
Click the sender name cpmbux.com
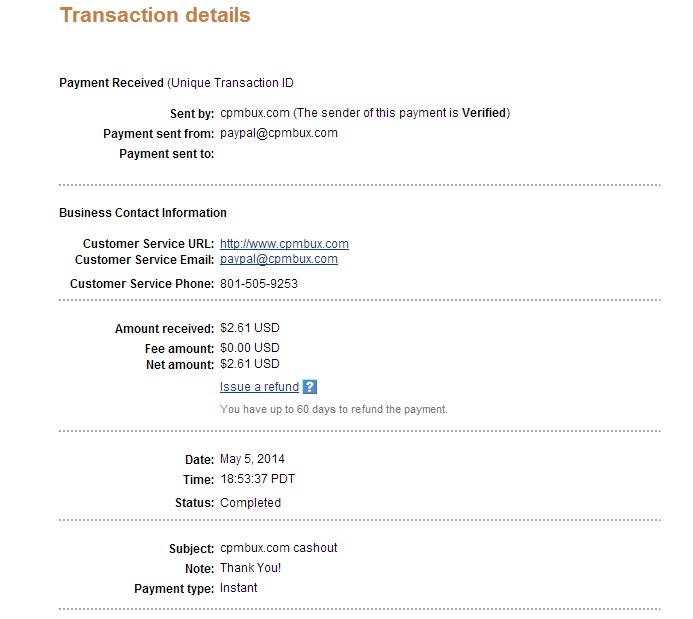point(255,113)
